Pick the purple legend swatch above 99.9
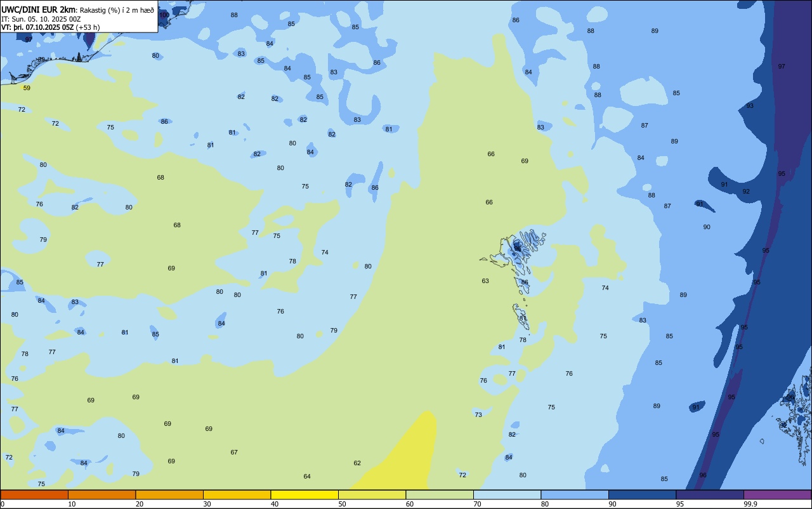 pos(778,494)
